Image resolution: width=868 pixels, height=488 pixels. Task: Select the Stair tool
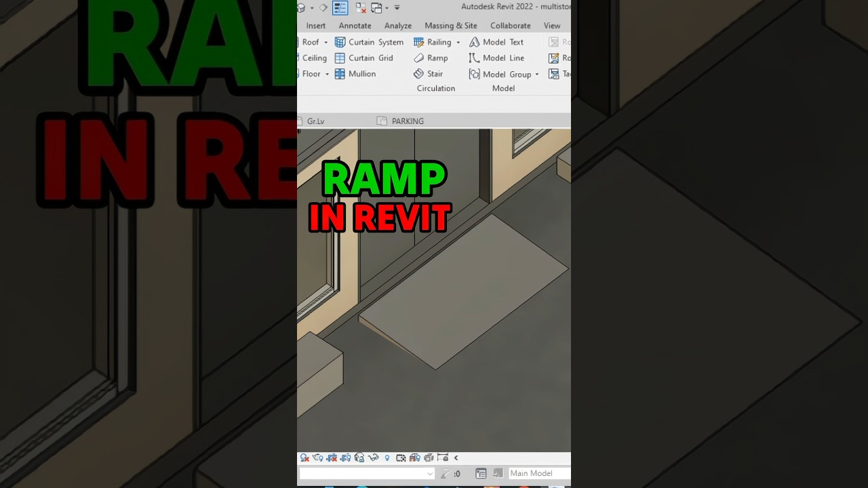[x=428, y=74]
